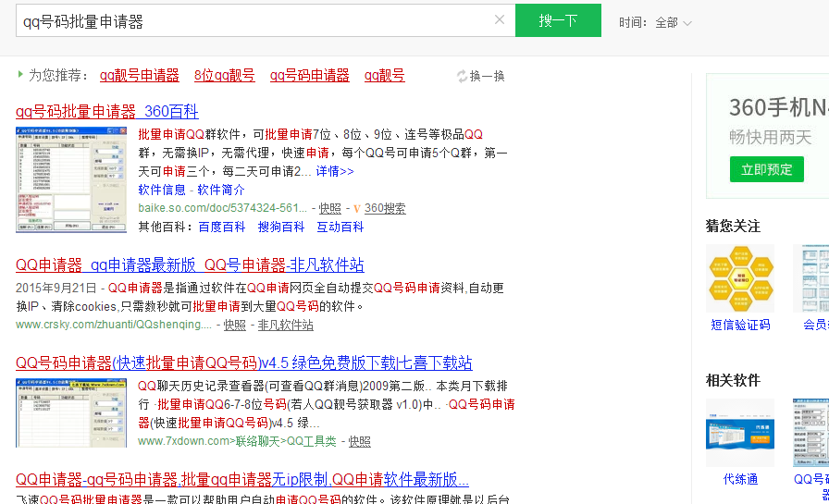Open 百度百科 encyclopedia link
The width and height of the screenshot is (829, 504).
[x=221, y=227]
